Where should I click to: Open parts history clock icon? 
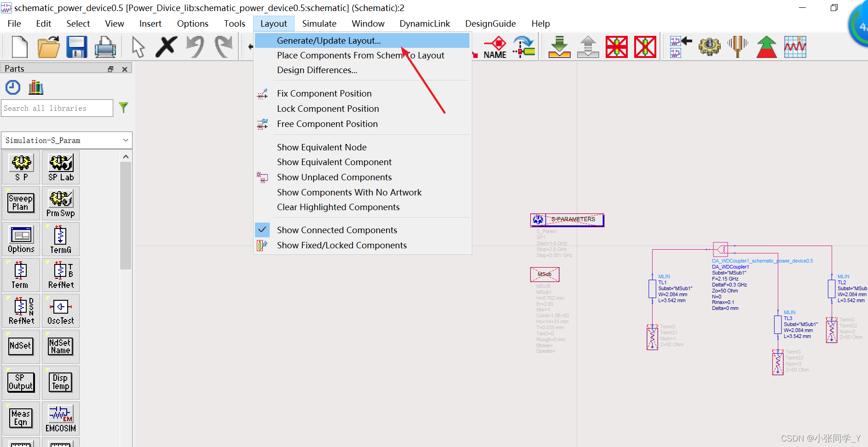(x=13, y=87)
